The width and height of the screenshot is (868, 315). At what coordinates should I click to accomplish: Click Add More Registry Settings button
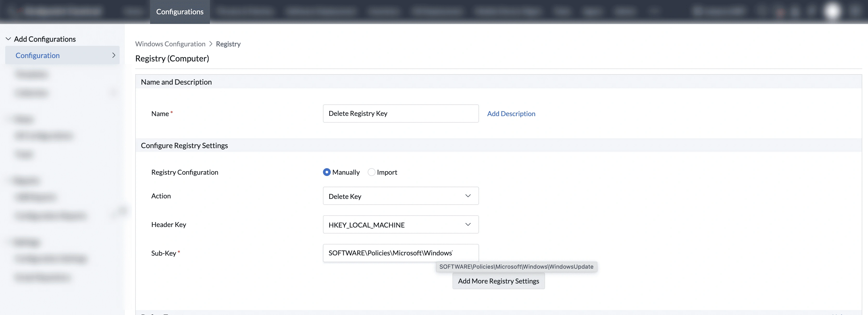click(x=498, y=281)
